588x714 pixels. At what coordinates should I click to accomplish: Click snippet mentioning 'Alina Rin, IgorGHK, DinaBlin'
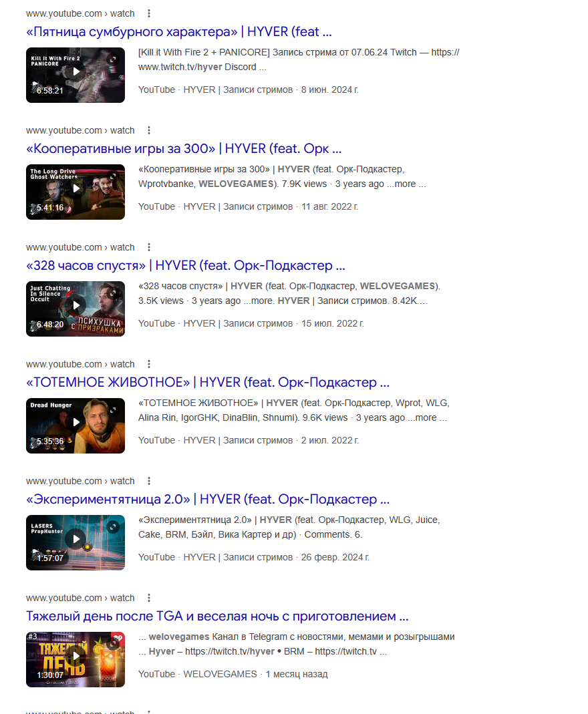coord(294,410)
